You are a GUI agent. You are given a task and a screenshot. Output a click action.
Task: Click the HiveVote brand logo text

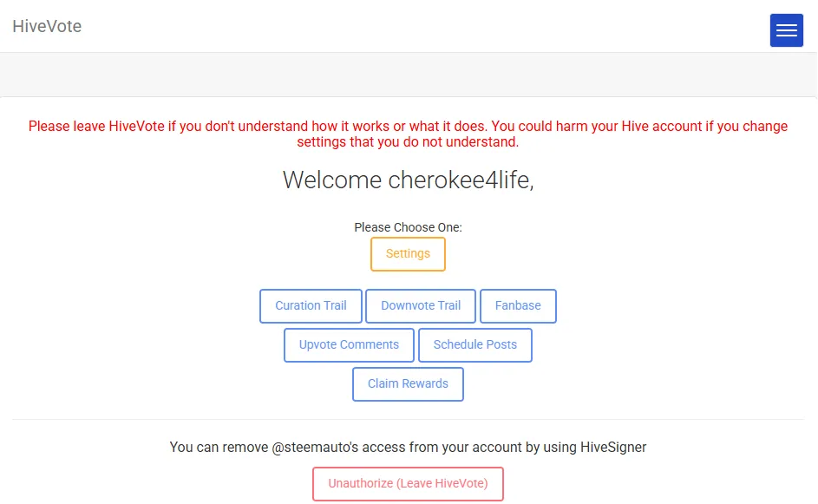[x=47, y=26]
